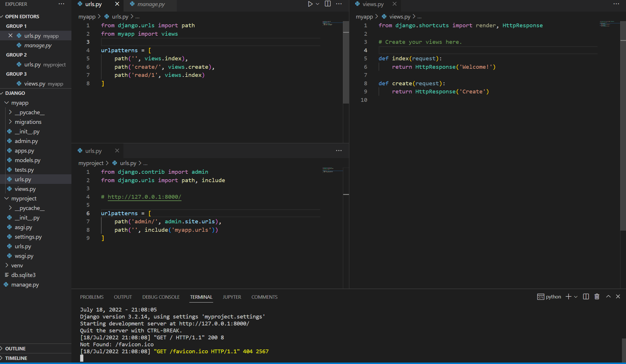Open the Explorer panel more actions ellipsis
626x364 pixels.
(61, 4)
